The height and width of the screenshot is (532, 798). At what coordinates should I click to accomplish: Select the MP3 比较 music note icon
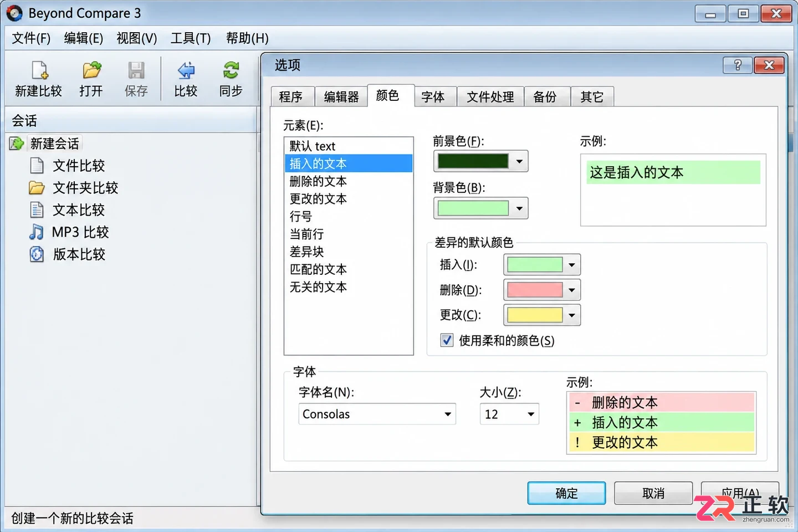(x=37, y=232)
